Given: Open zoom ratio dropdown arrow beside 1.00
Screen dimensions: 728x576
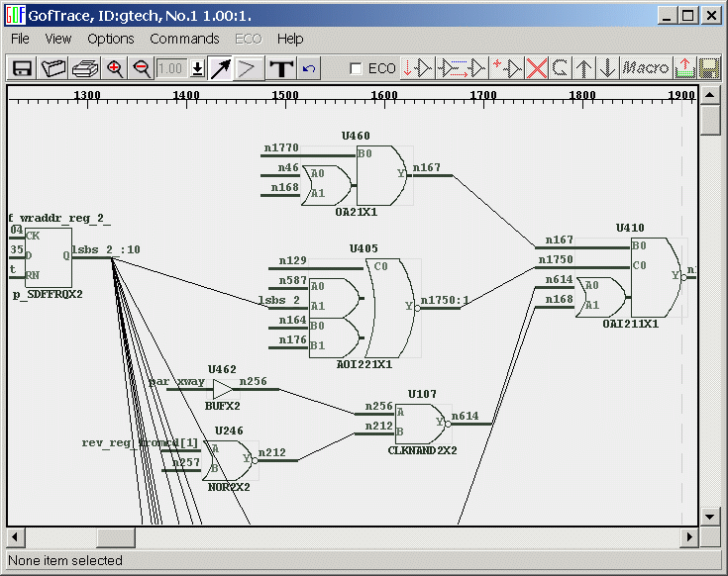Looking at the screenshot, I should tap(197, 68).
